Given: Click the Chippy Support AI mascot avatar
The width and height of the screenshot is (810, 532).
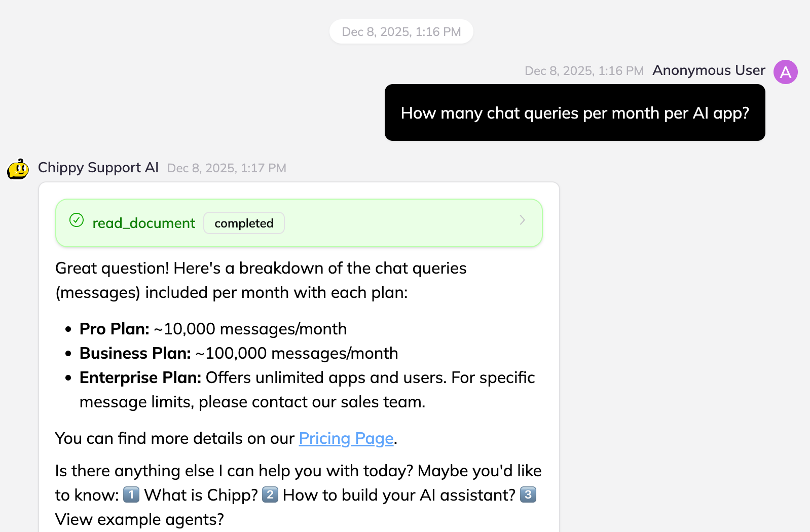Looking at the screenshot, I should click(x=18, y=169).
